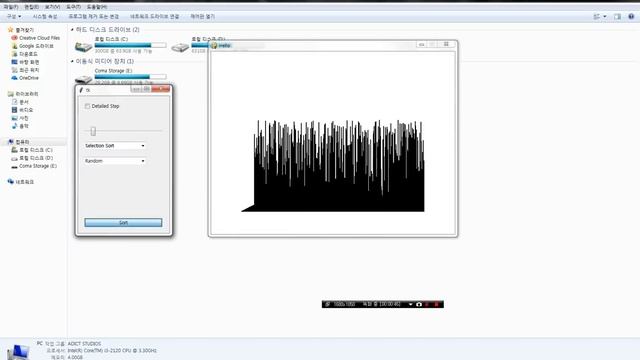Open the view options dropdown arrow

[x=604, y=16]
